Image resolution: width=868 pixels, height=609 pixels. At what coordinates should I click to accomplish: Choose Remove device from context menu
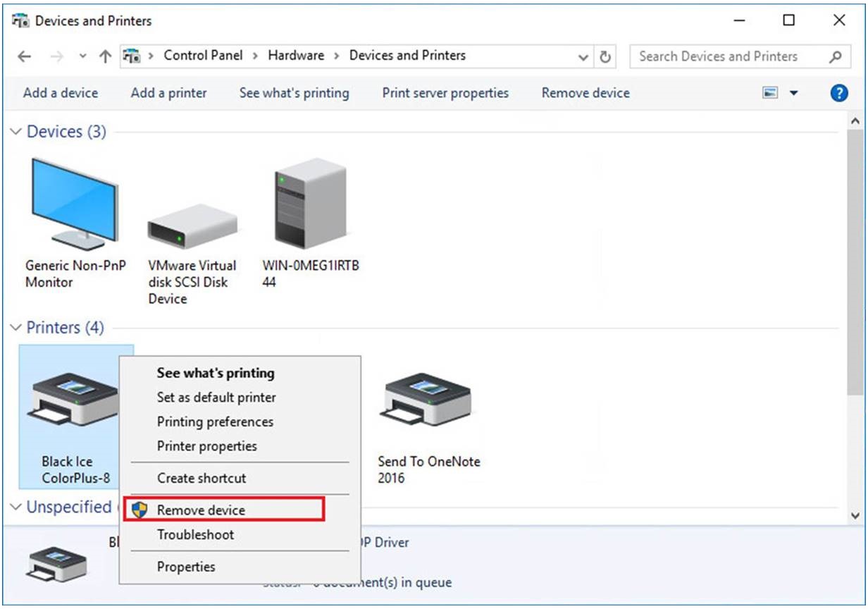(x=201, y=510)
